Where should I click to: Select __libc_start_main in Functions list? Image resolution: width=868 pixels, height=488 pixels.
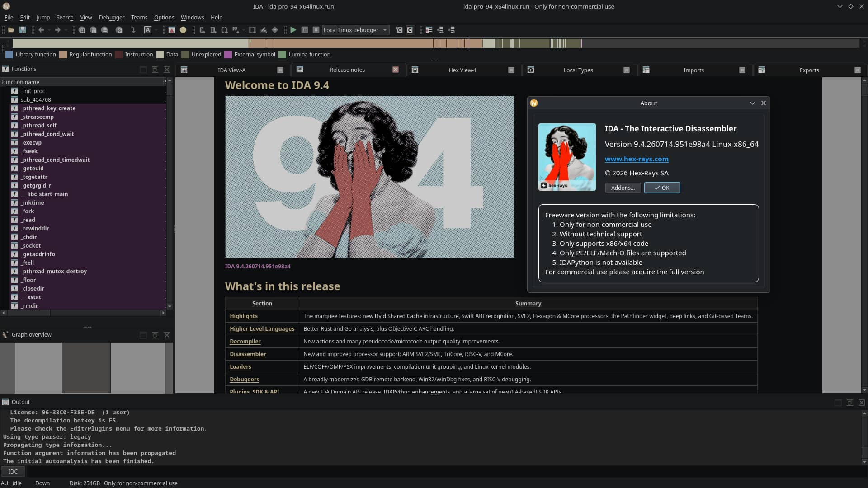click(x=89, y=194)
